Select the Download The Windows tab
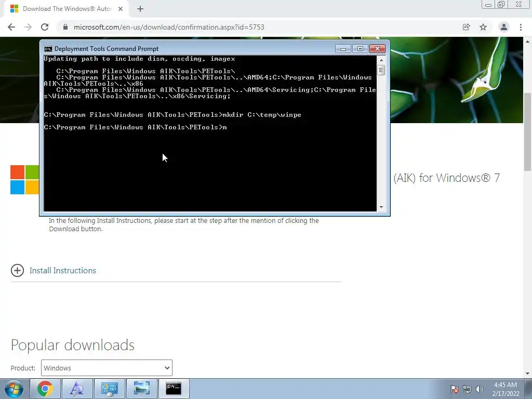This screenshot has width=532, height=399. tap(66, 9)
